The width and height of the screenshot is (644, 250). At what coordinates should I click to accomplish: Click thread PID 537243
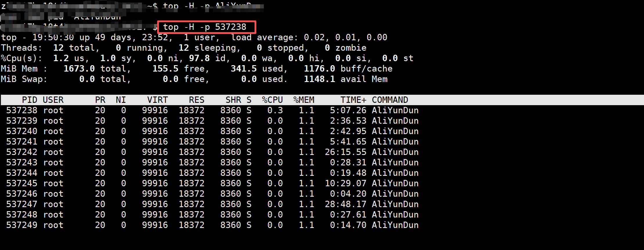click(22, 163)
